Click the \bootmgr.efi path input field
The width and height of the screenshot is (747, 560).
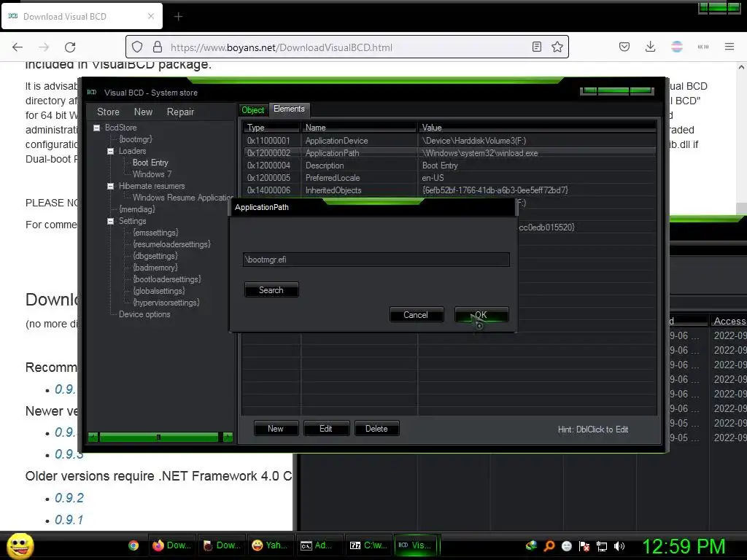(x=376, y=260)
